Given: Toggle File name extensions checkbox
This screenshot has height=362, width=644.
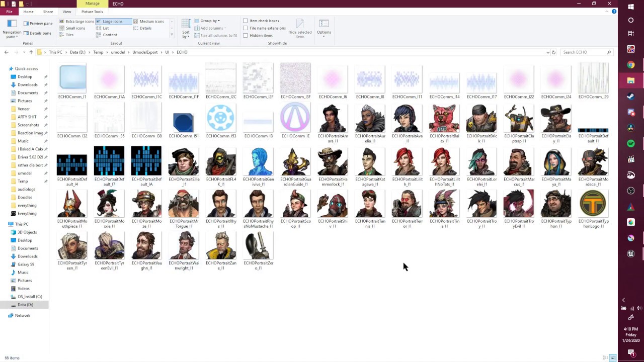Looking at the screenshot, I should pyautogui.click(x=264, y=28).
